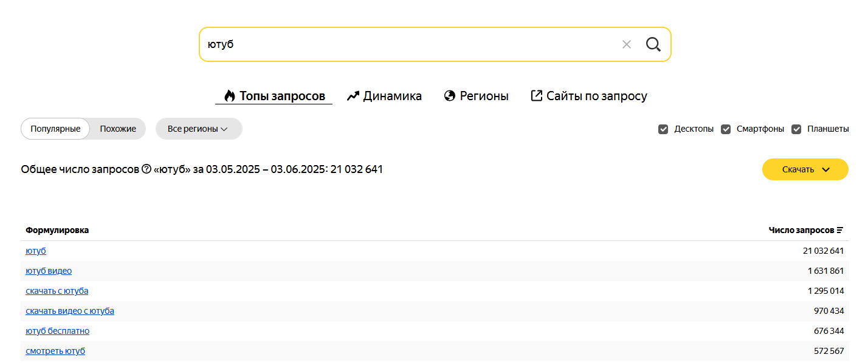This screenshot has height=363, width=868.
Task: Click the flame icon of Топы запросов
Action: (230, 96)
